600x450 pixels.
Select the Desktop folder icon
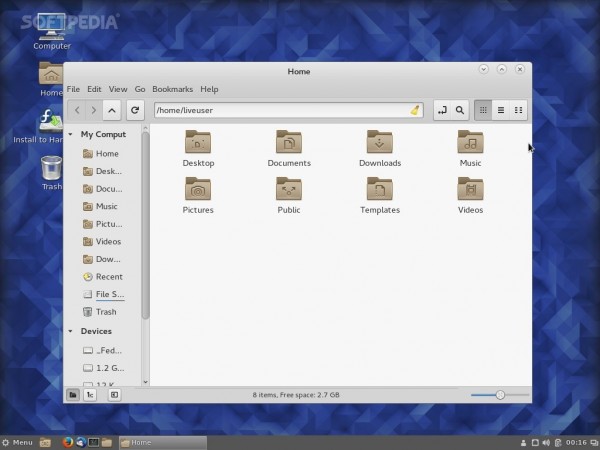(x=198, y=148)
